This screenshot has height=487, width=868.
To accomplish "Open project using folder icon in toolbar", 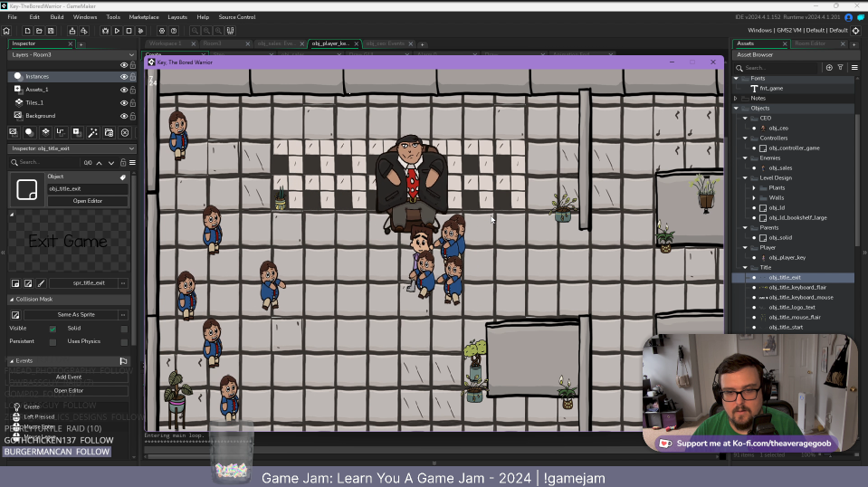I will 39,31.
